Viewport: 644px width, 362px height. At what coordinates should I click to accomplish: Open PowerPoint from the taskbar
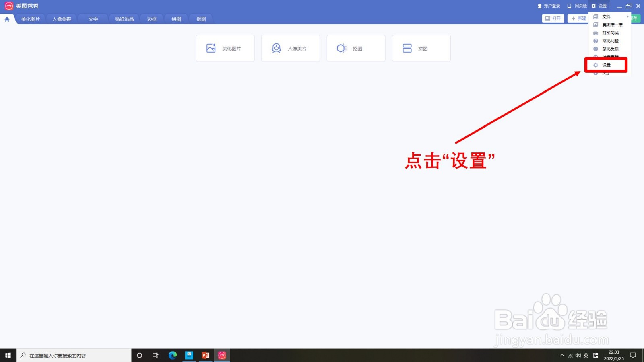206,355
